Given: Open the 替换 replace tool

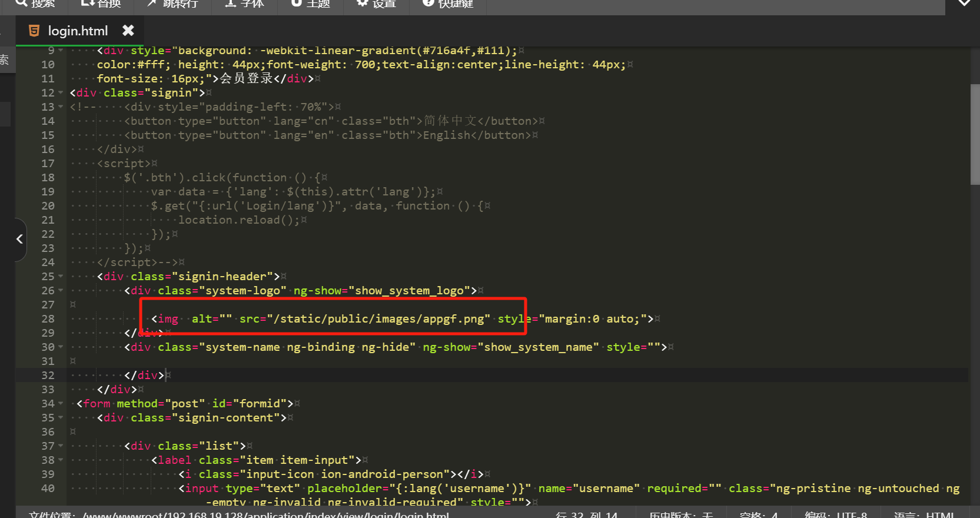Looking at the screenshot, I should [x=101, y=4].
